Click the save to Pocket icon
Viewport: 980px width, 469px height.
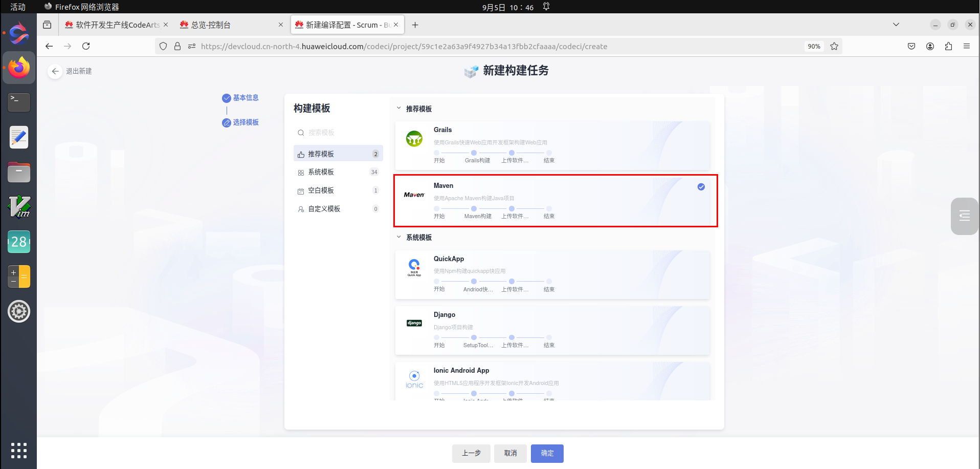[x=911, y=46]
